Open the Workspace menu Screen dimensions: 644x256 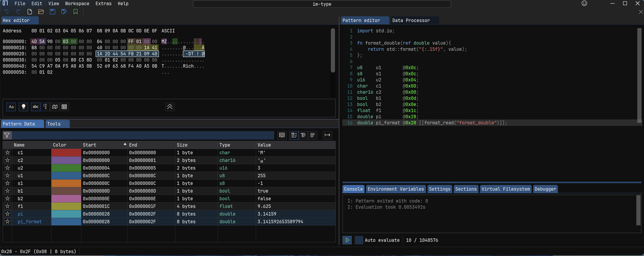click(x=77, y=3)
